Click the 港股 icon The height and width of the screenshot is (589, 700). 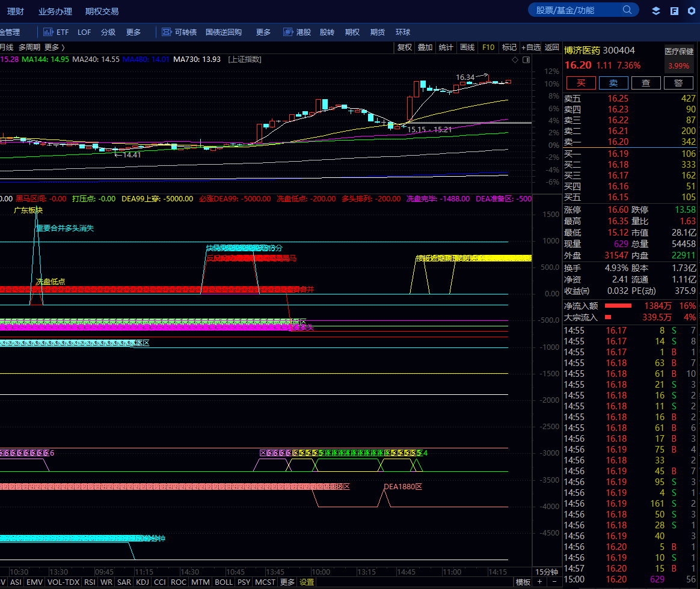(x=288, y=32)
